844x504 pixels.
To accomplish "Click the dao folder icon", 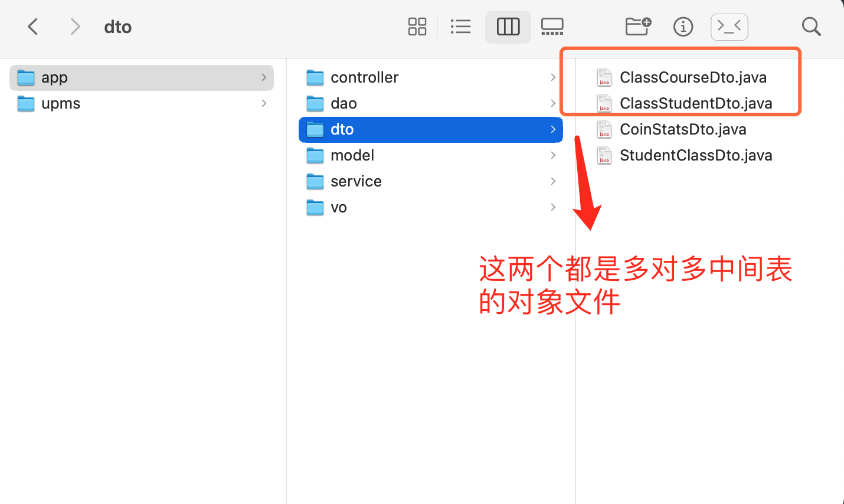I will [315, 103].
